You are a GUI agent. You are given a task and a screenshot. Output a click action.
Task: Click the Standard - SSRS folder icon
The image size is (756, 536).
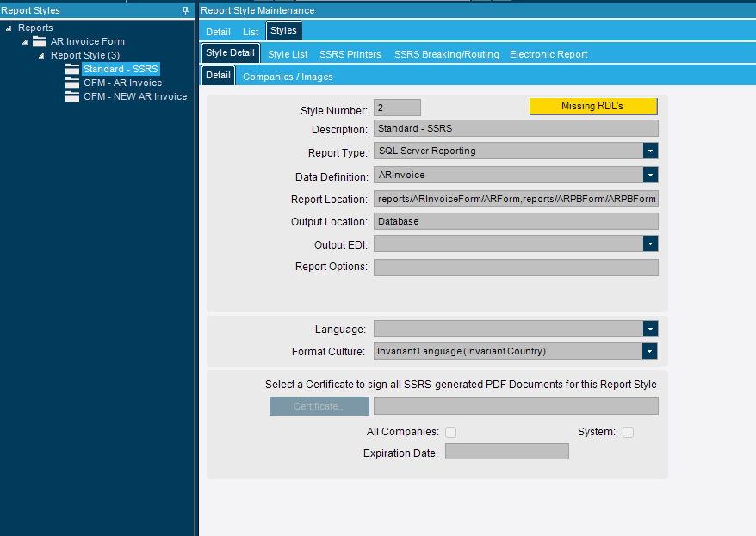pyautogui.click(x=72, y=69)
